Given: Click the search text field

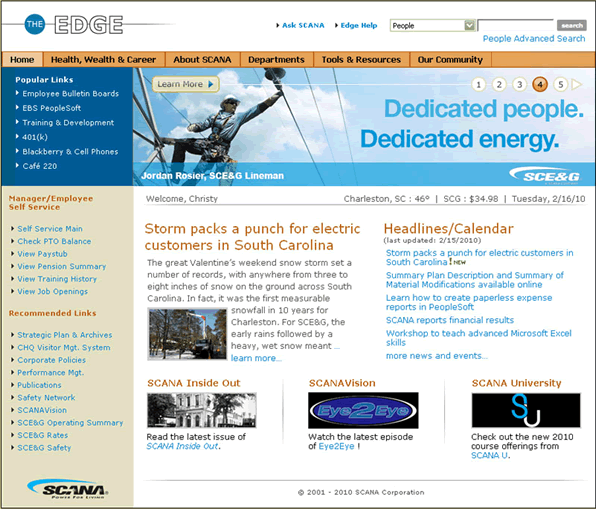Looking at the screenshot, I should click(516, 25).
